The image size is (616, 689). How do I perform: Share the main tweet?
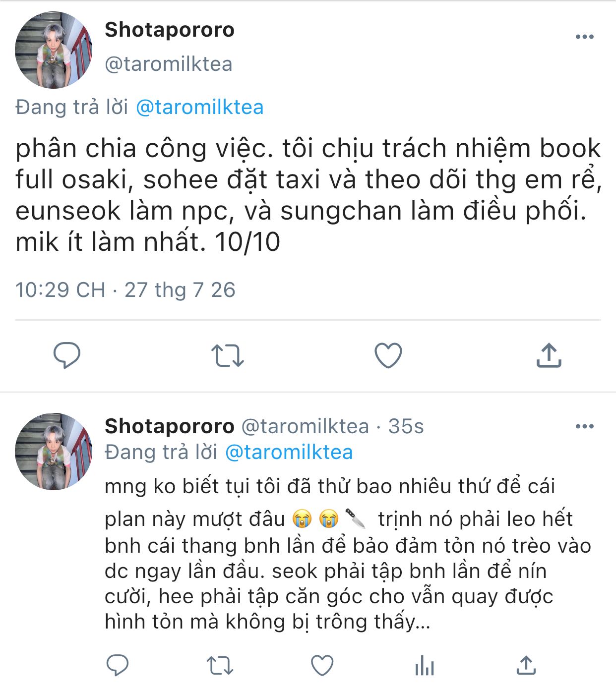(x=549, y=355)
